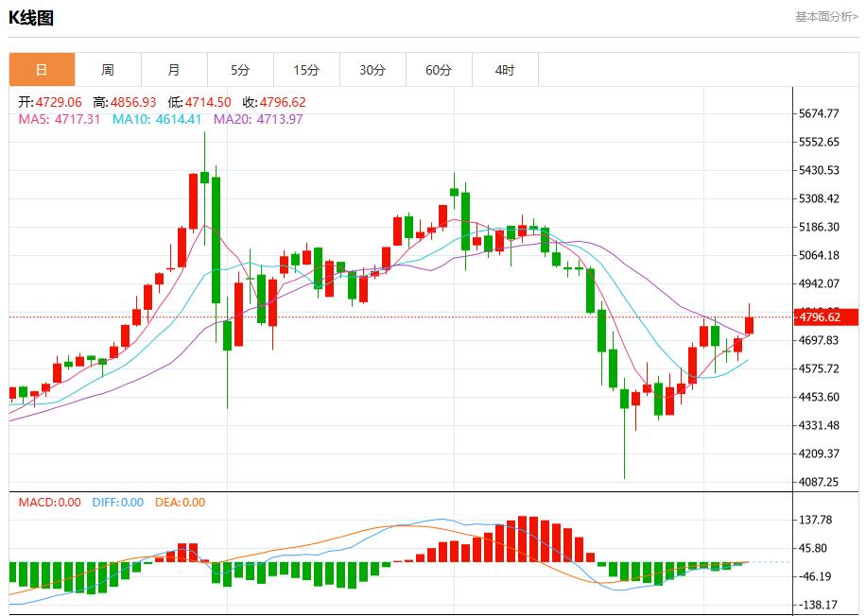Choose the 60分 chart interval

(x=439, y=70)
